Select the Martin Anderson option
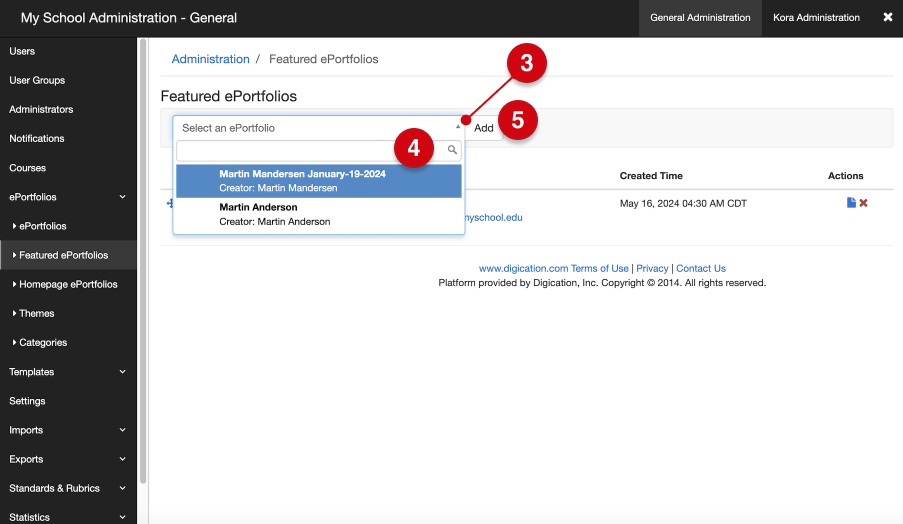 (x=318, y=214)
